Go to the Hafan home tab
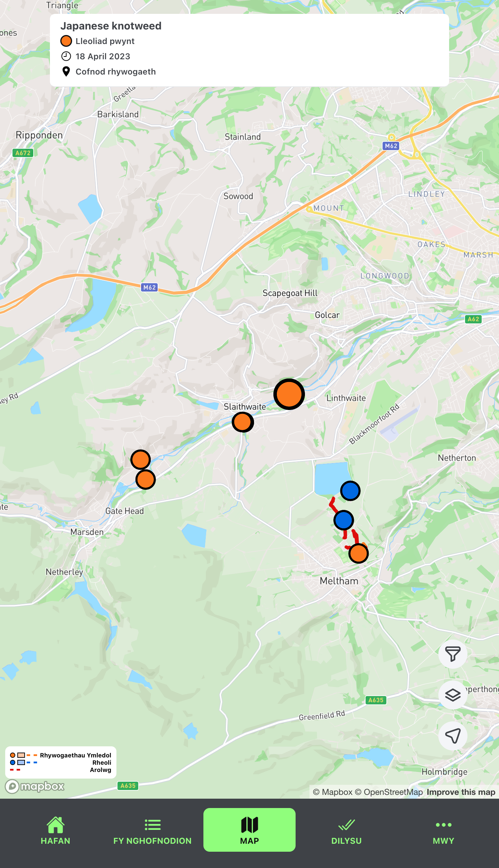499x868 pixels. tap(55, 831)
